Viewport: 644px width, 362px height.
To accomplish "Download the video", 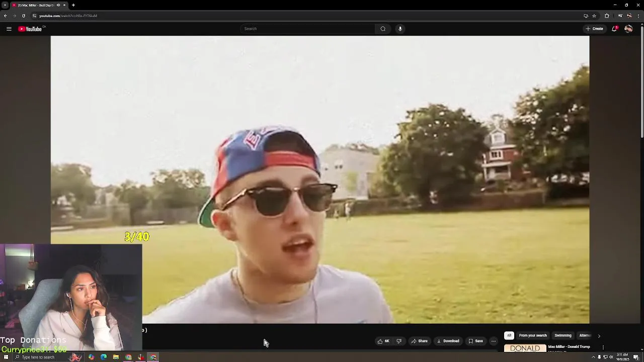I will [448, 341].
